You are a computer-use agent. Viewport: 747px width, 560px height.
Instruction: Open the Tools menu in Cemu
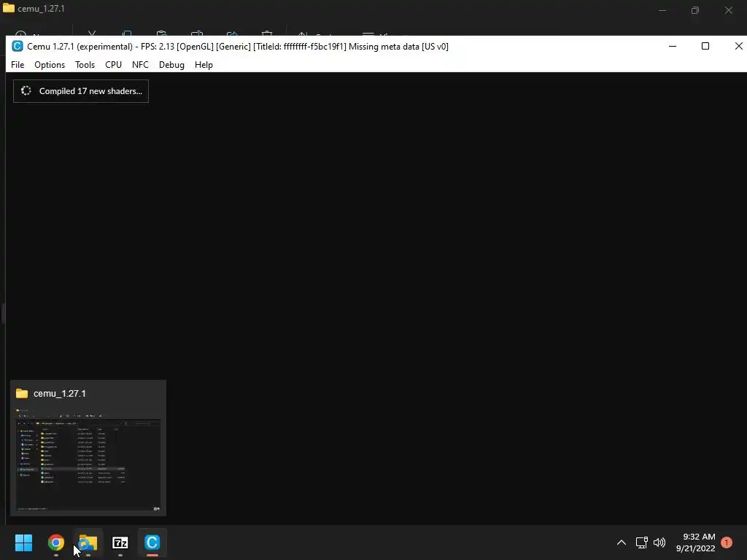85,65
